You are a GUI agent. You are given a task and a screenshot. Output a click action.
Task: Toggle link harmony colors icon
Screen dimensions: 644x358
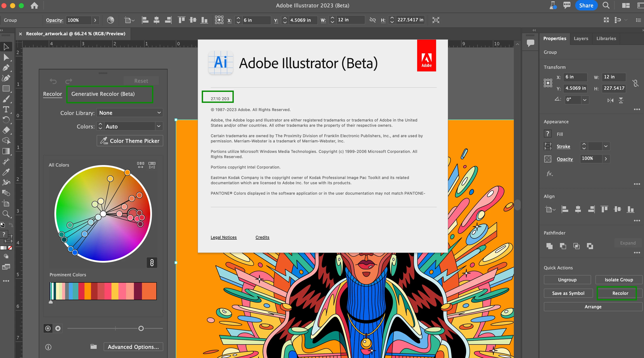[152, 262]
